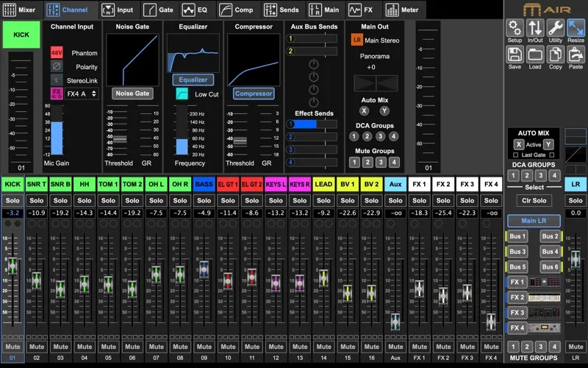Click the Copy pages icon

[556, 54]
